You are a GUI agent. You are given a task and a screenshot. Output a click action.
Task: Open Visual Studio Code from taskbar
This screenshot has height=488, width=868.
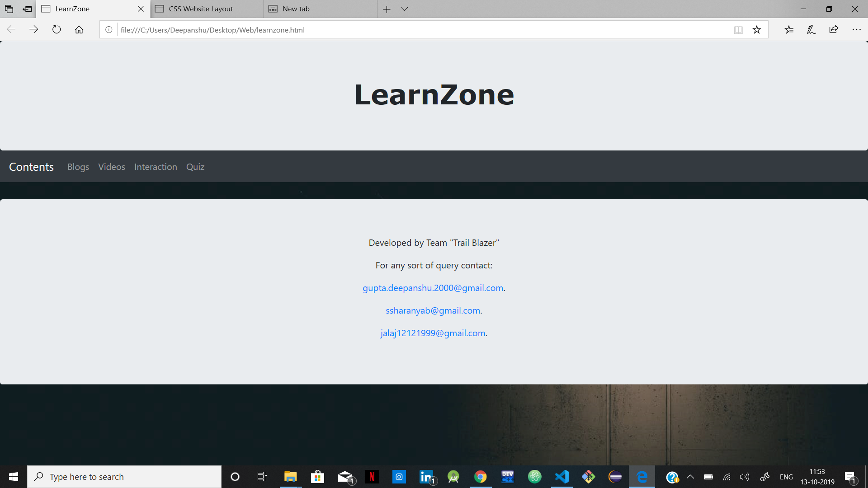561,477
